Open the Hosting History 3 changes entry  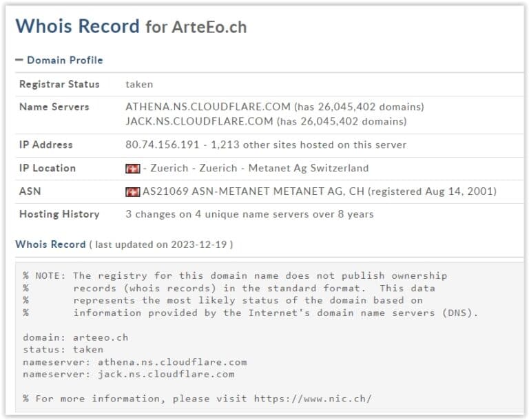coord(249,214)
